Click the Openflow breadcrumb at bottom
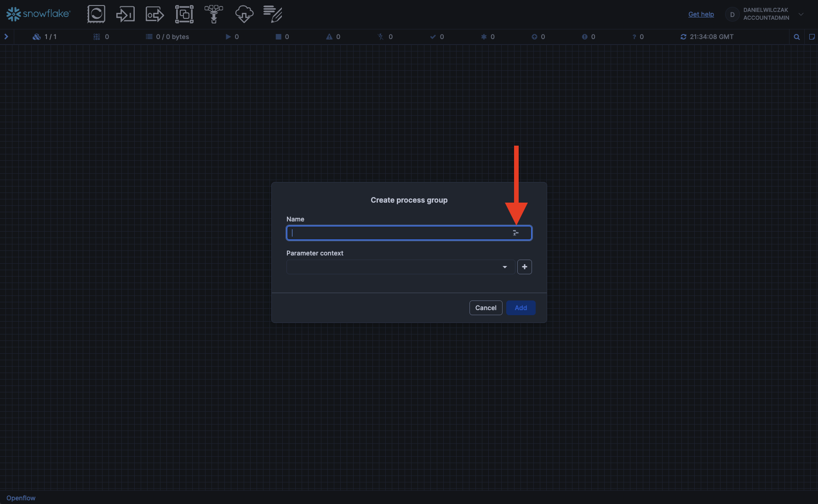This screenshot has width=818, height=504. point(21,498)
